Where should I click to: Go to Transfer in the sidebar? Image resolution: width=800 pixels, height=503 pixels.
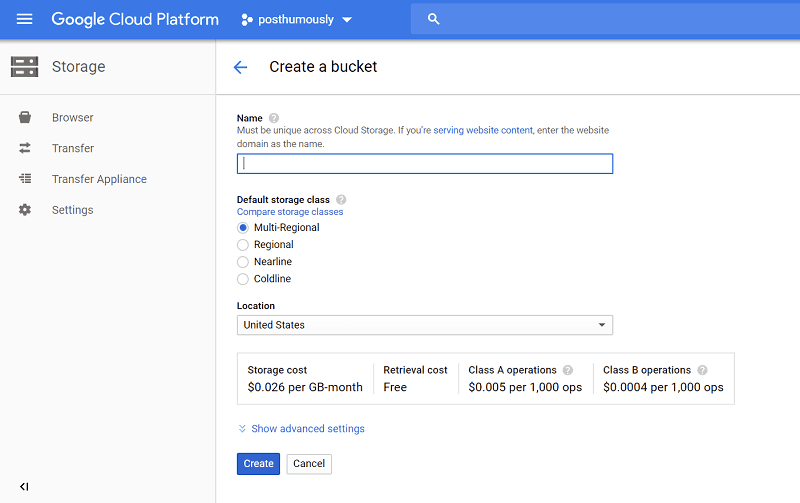click(x=73, y=148)
